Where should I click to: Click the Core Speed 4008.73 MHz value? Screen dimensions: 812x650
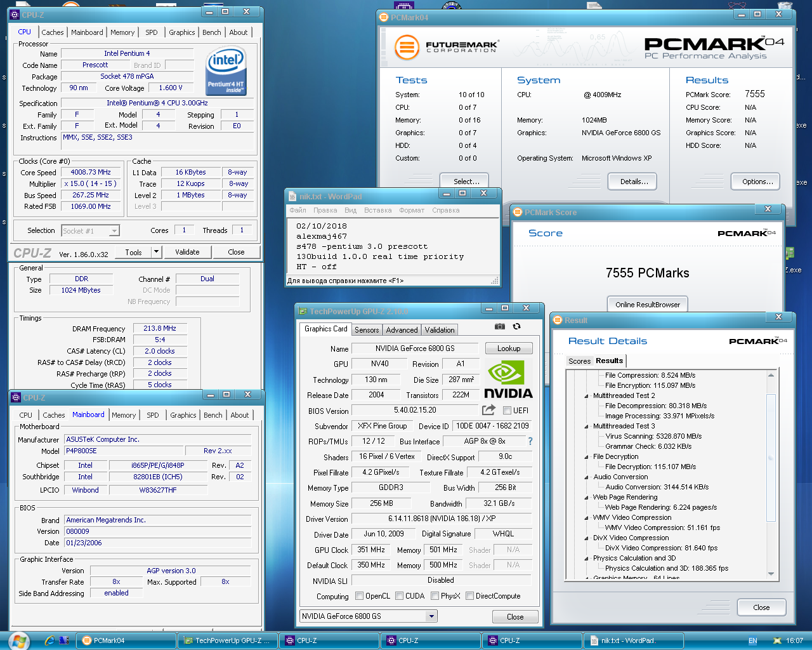tap(91, 173)
